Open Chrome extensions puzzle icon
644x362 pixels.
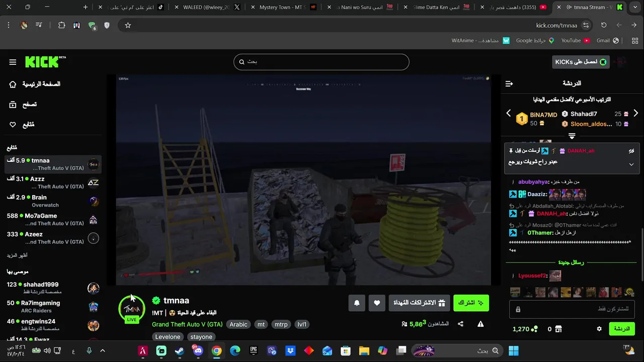pos(61,25)
